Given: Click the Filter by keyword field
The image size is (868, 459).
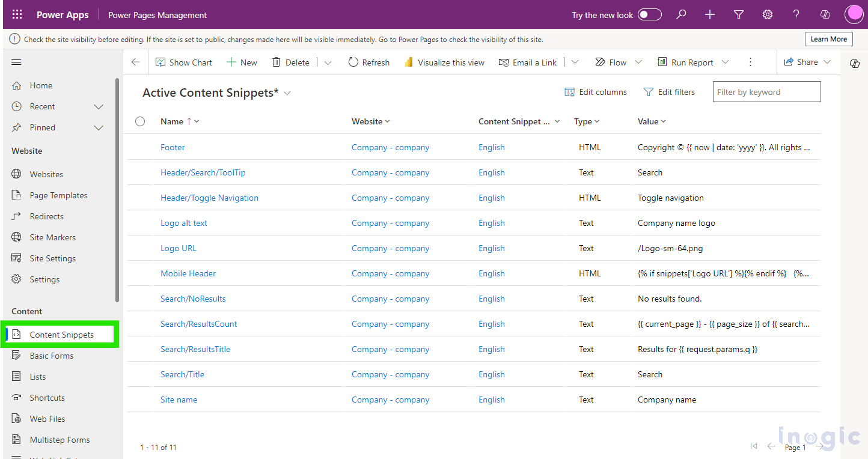Looking at the screenshot, I should pos(766,92).
